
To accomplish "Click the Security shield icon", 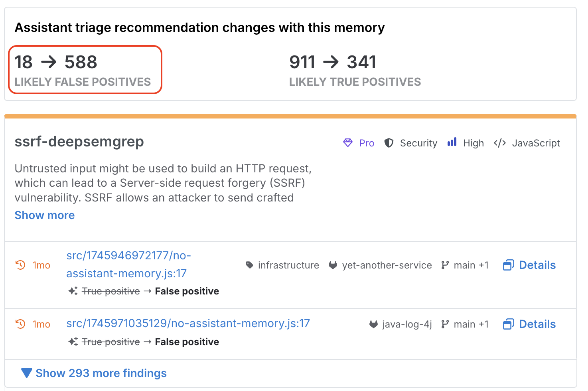I will pos(389,143).
